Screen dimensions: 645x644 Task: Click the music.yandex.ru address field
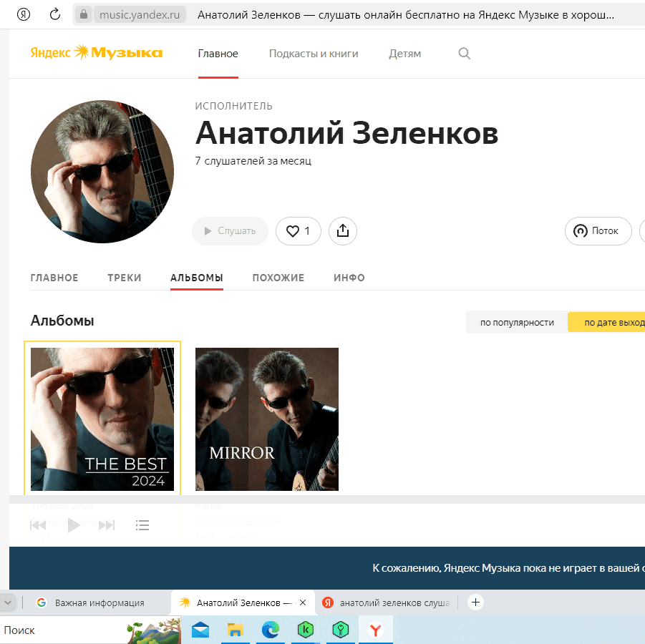coord(140,15)
